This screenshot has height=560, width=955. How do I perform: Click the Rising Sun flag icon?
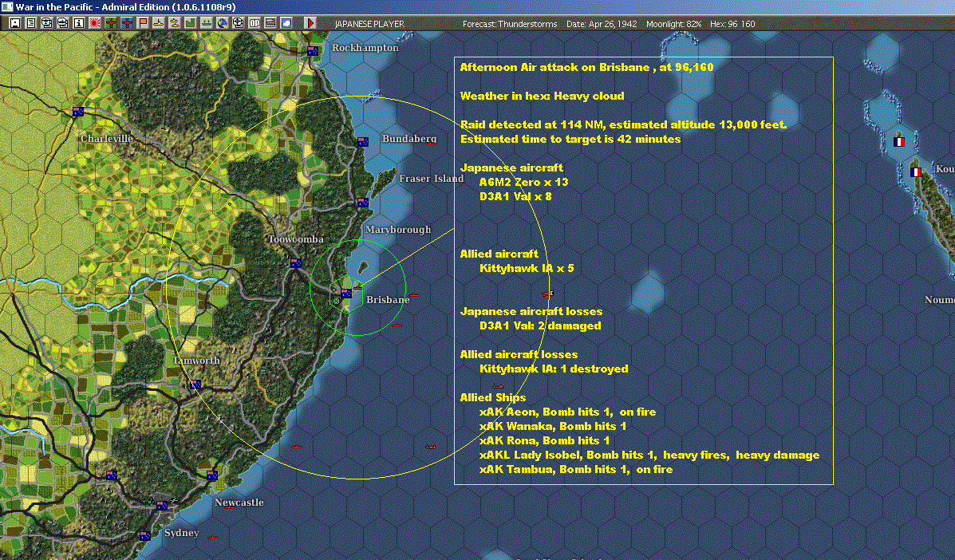(x=94, y=23)
